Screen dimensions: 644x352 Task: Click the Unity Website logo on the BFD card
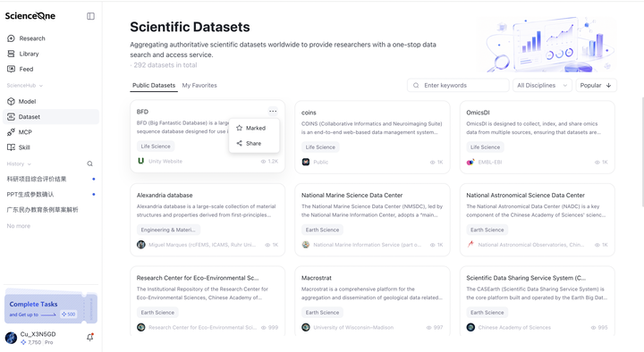pos(141,161)
